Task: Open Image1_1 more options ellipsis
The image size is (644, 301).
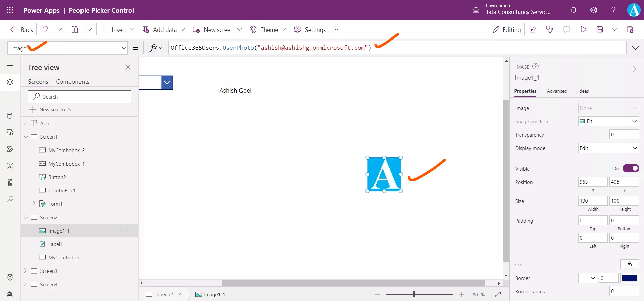Action: point(125,230)
